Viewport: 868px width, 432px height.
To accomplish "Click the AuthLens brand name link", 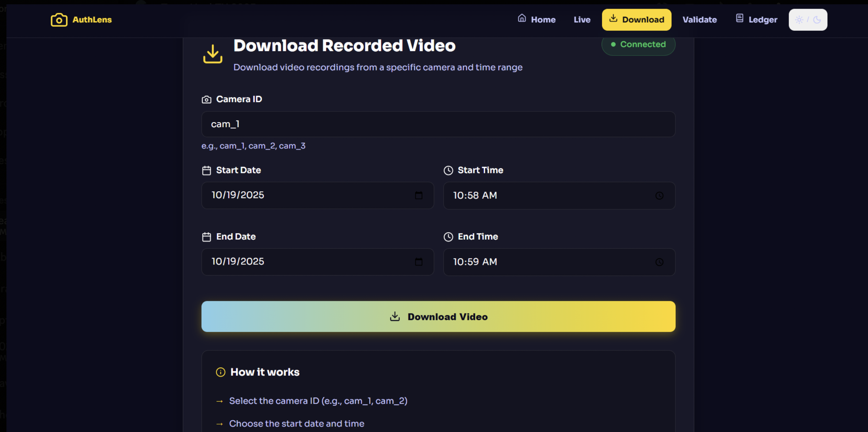I will pos(92,20).
